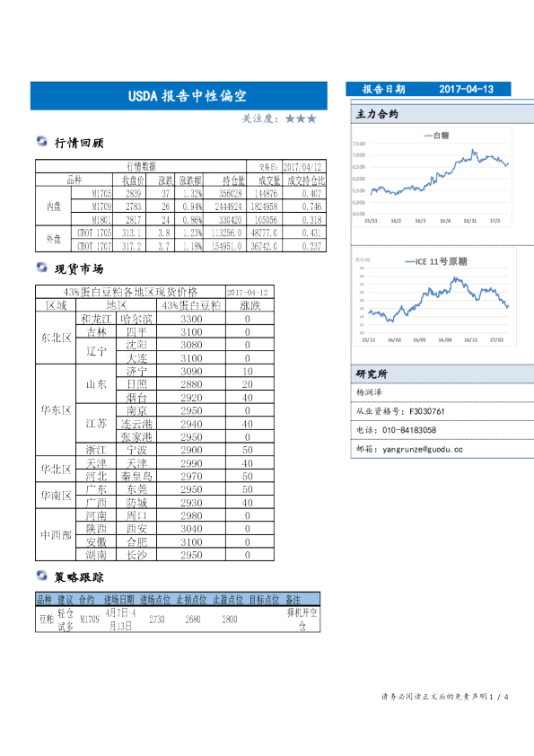
Task: Click the CBOT 1707 row label
Action: tap(94, 246)
